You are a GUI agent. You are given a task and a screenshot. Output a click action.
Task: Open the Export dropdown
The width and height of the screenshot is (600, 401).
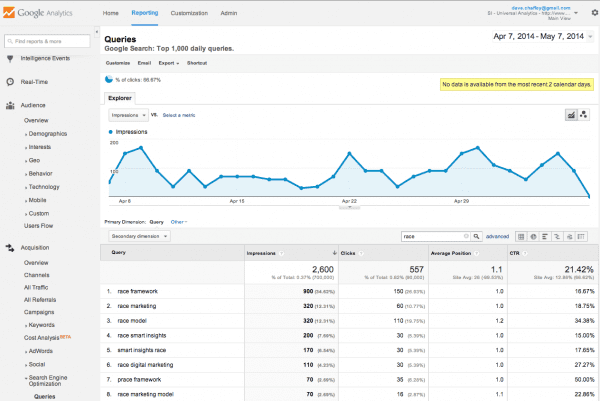(x=169, y=63)
